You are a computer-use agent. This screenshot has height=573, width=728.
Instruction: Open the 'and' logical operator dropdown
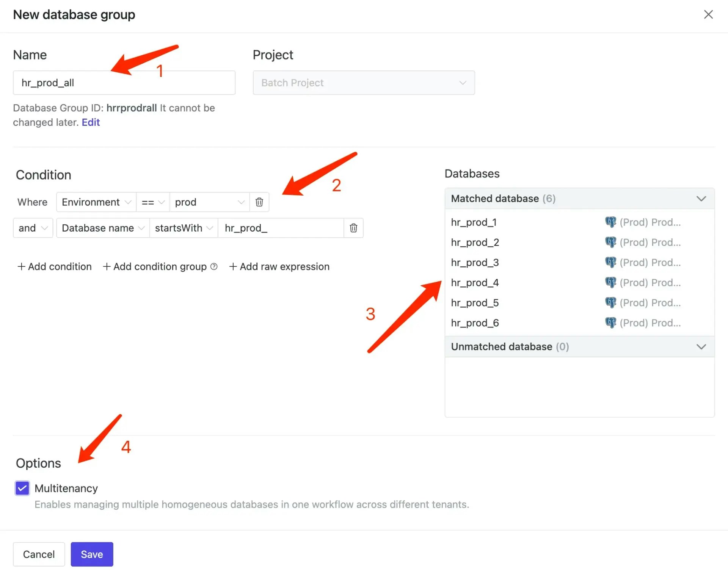[x=33, y=228]
